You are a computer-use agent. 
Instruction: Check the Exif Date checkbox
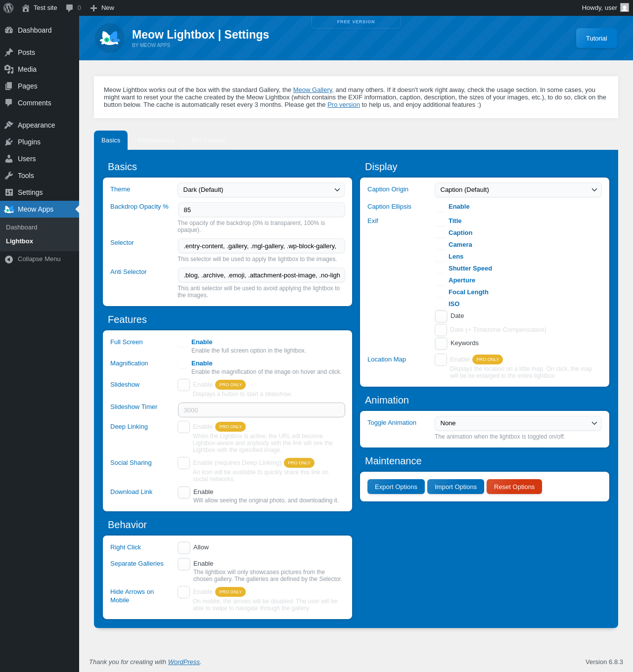click(x=441, y=316)
